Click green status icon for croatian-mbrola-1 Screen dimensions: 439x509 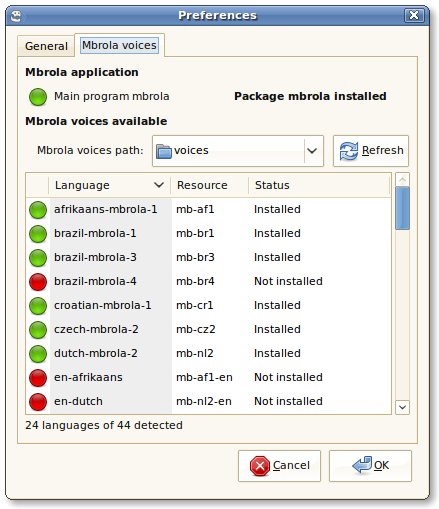coord(38,306)
